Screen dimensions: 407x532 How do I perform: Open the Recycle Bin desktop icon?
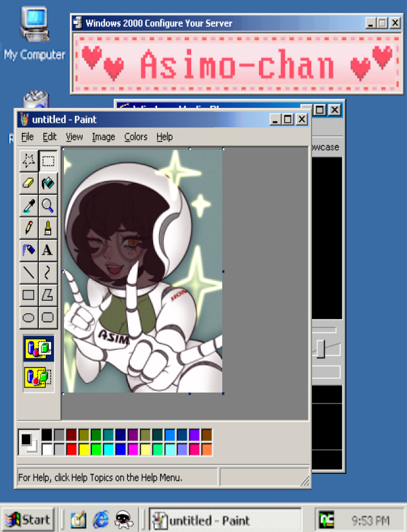point(36,99)
